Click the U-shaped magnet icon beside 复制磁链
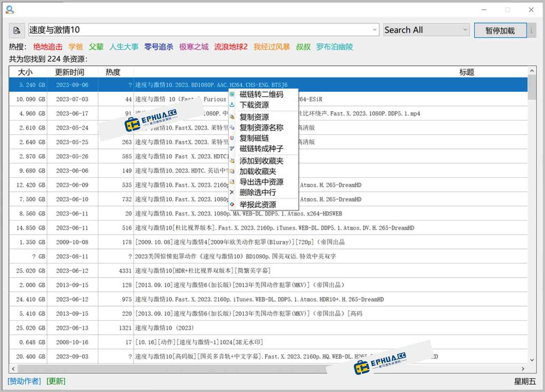 (x=232, y=138)
